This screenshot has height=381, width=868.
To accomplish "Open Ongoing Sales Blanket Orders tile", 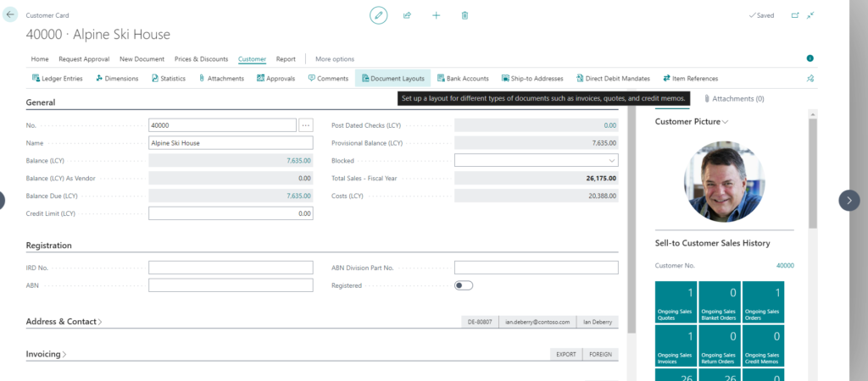I will click(x=720, y=302).
